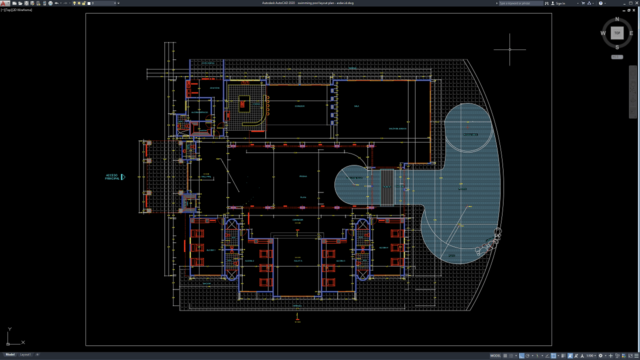Click the Undo arrow in Quick Access toolbar
Viewport: 640px width, 360px height.
pos(56,3)
